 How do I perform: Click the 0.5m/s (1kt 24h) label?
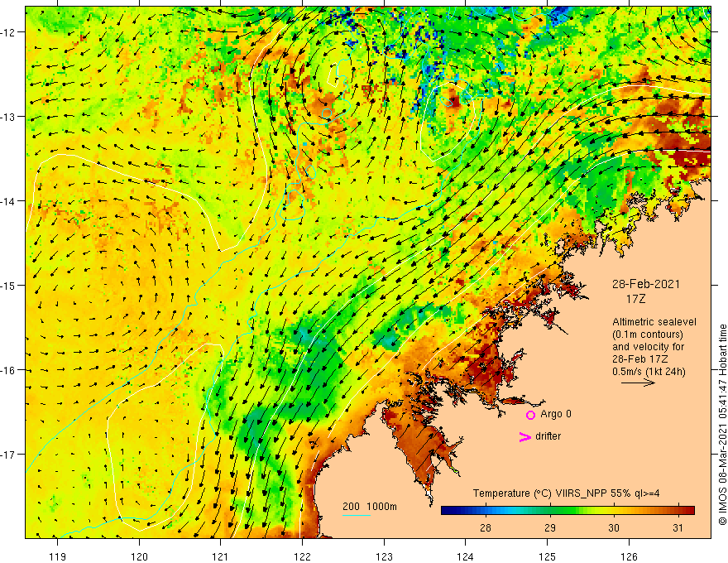(x=649, y=372)
